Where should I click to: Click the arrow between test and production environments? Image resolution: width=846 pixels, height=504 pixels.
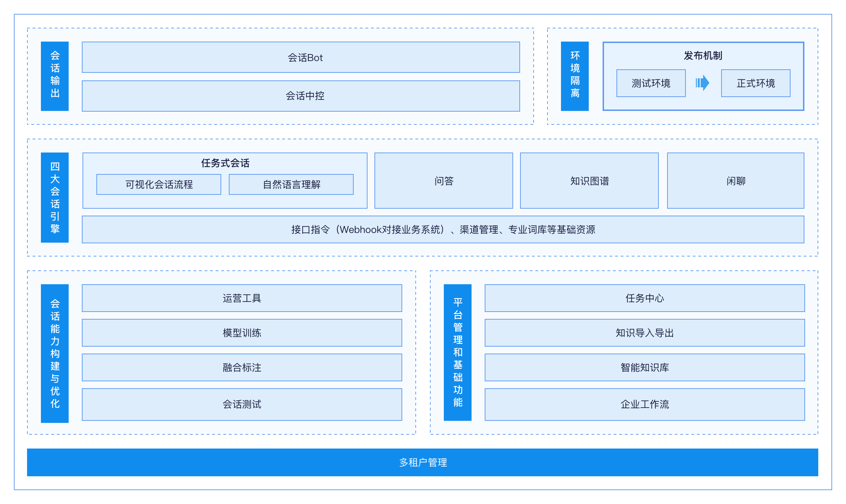click(x=702, y=83)
